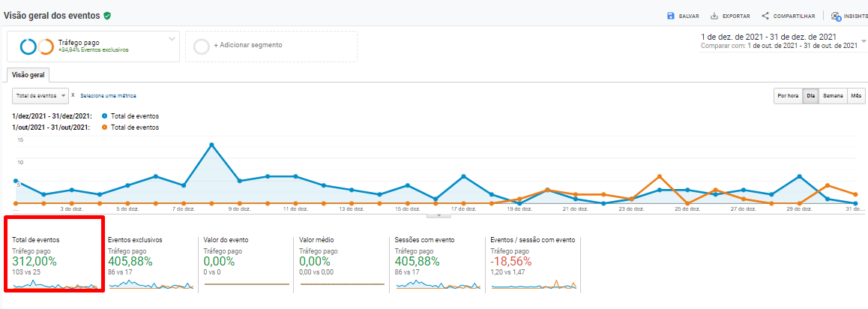The width and height of the screenshot is (868, 309).
Task: Click the Compartilhar share icon
Action: click(x=765, y=16)
